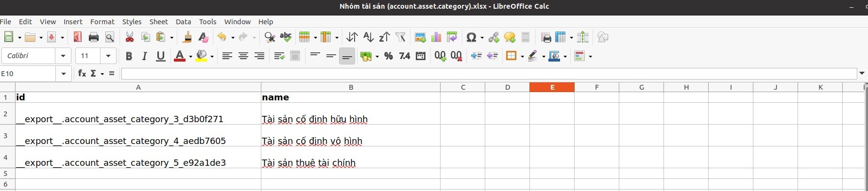
Task: Open the New document dropdown arrow
Action: [19, 37]
